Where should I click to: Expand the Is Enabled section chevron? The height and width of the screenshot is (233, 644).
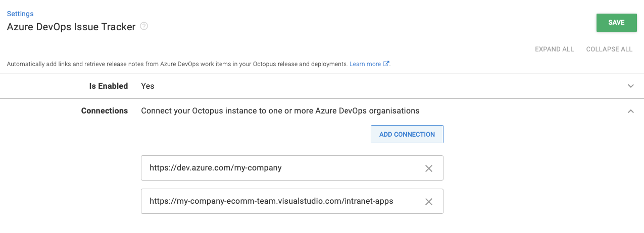coord(630,86)
